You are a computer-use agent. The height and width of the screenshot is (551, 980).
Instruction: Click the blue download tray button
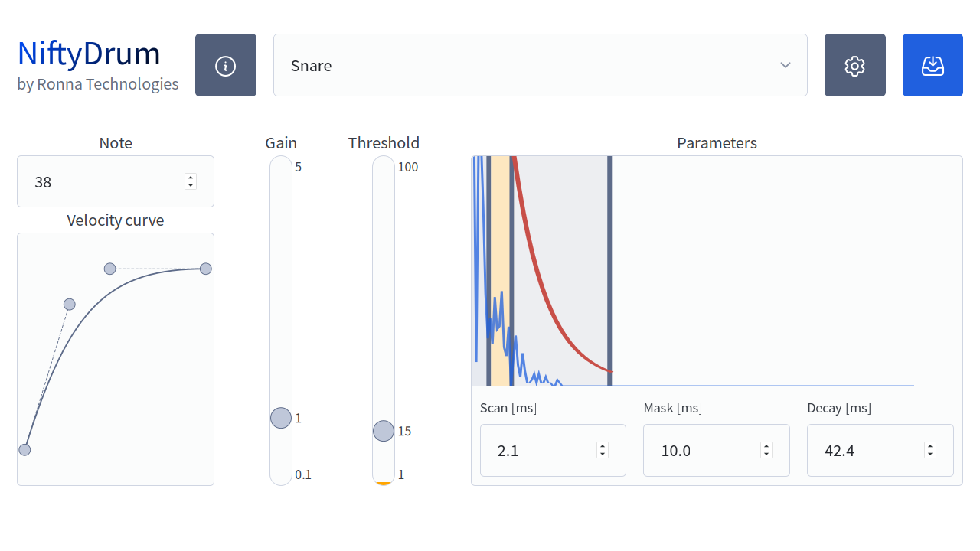pos(932,65)
